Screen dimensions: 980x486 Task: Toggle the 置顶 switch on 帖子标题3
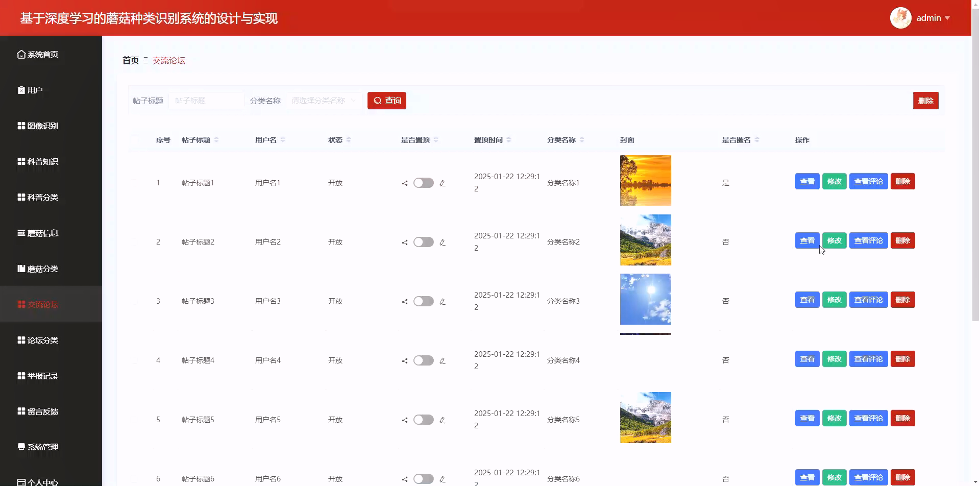point(423,301)
